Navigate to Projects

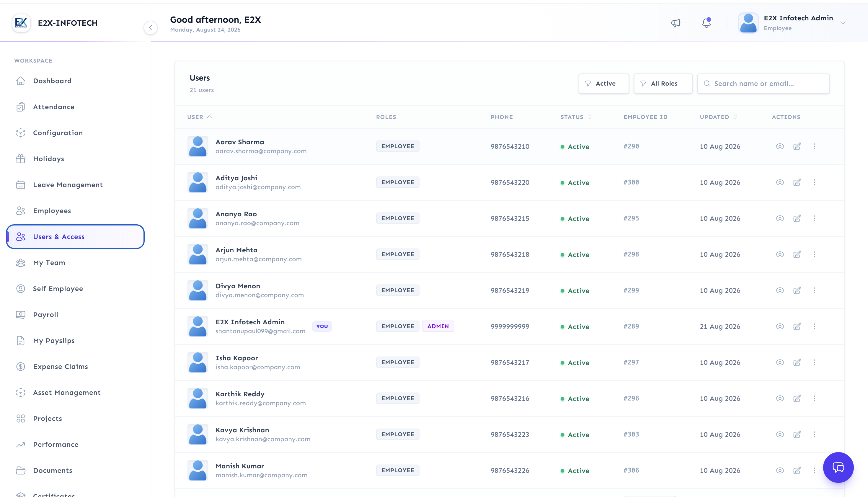coord(75,418)
